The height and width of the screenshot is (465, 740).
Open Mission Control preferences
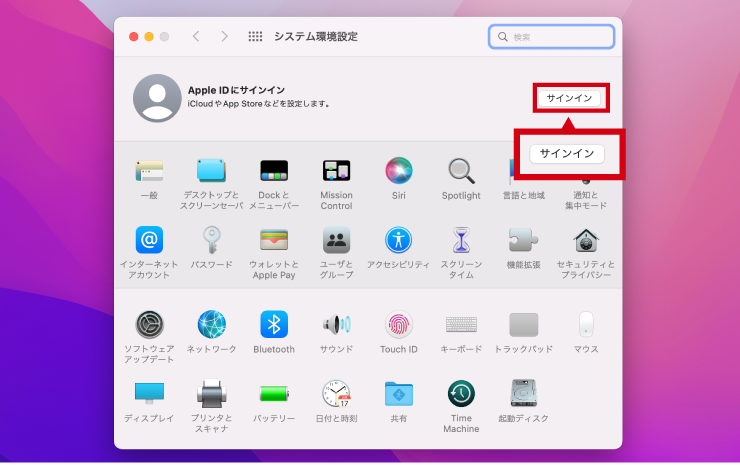[x=336, y=171]
